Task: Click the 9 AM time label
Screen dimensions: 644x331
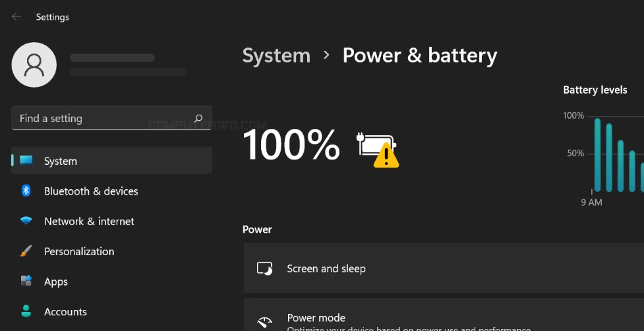Action: 591,202
